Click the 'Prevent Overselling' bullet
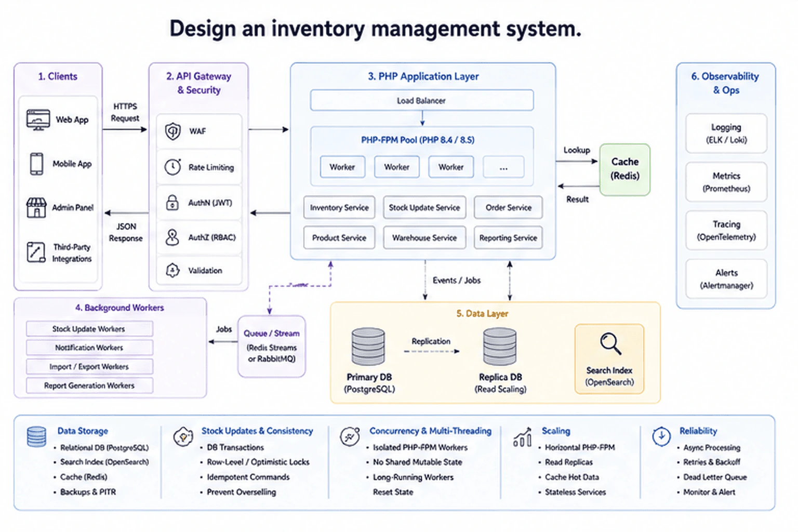The height and width of the screenshot is (532, 798). 242,491
